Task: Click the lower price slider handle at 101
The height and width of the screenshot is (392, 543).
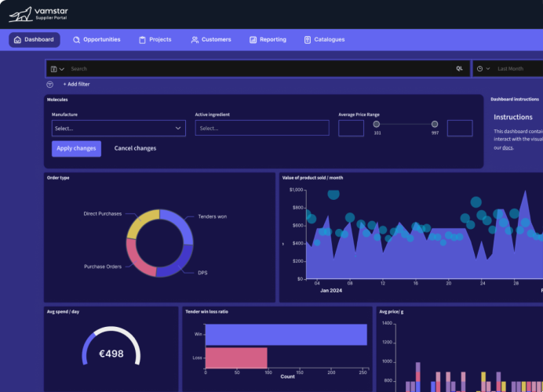Action: 377,124
